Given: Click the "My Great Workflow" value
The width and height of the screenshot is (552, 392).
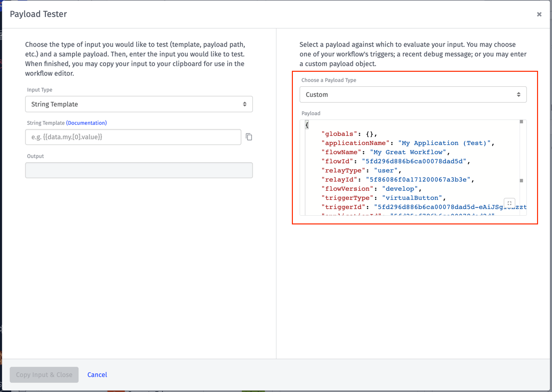Looking at the screenshot, I should coord(408,152).
